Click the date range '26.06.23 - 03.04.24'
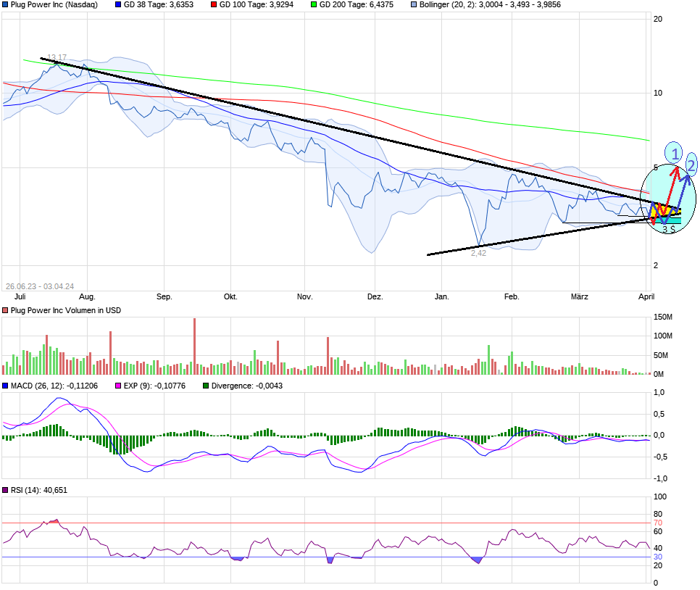Viewport: 700px width, 590px height. (40, 287)
